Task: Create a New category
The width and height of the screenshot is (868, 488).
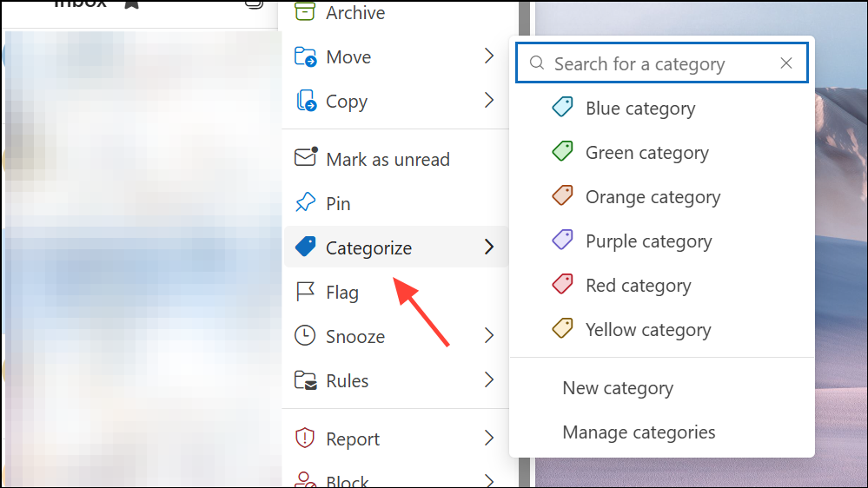Action: click(618, 388)
